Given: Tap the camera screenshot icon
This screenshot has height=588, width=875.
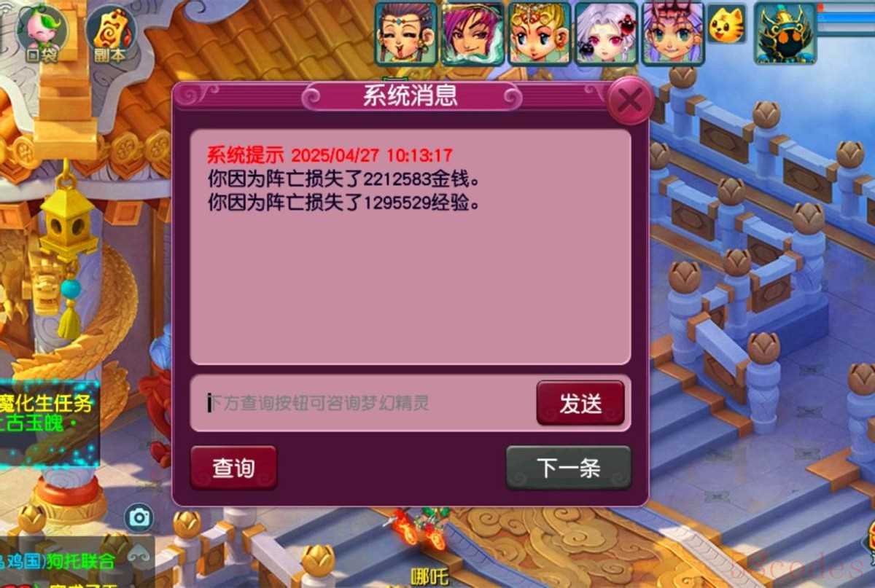Looking at the screenshot, I should click(139, 517).
